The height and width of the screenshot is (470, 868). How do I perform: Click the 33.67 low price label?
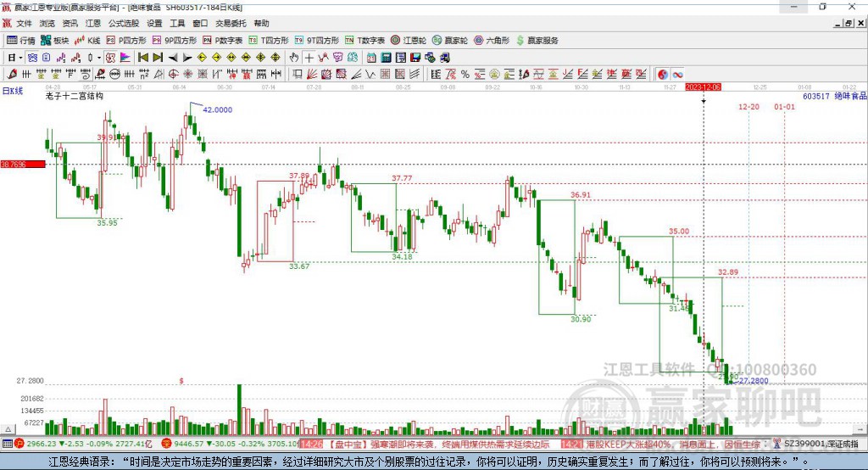[299, 266]
